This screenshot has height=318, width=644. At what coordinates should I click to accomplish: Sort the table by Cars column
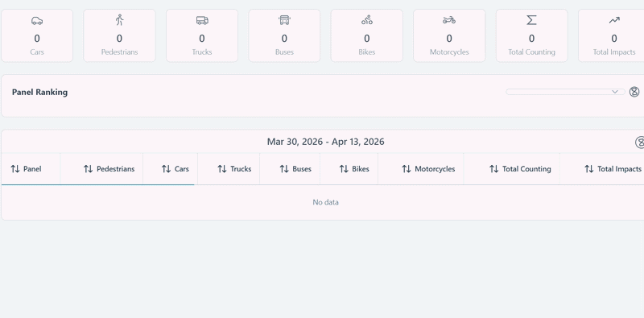[x=175, y=169]
